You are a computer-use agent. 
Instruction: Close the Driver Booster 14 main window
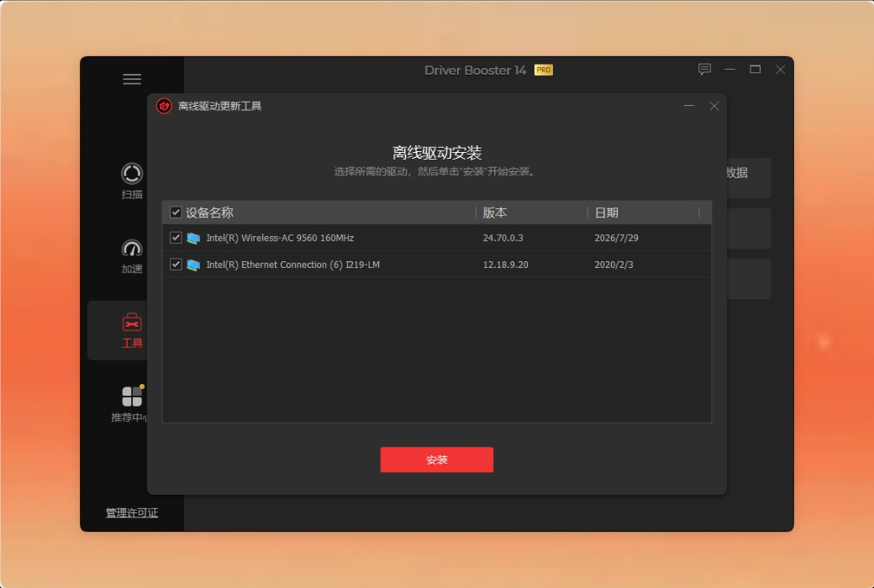[x=781, y=70]
